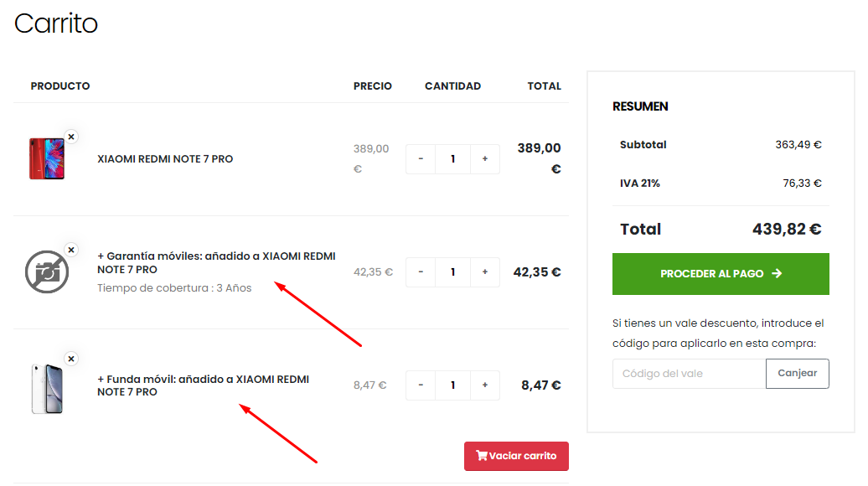Remove the Garantía móviles item from cart
The height and width of the screenshot is (486, 868).
coord(71,249)
